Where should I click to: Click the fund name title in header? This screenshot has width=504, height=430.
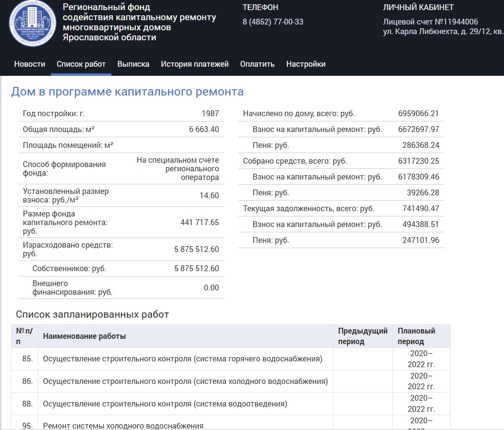pos(139,22)
